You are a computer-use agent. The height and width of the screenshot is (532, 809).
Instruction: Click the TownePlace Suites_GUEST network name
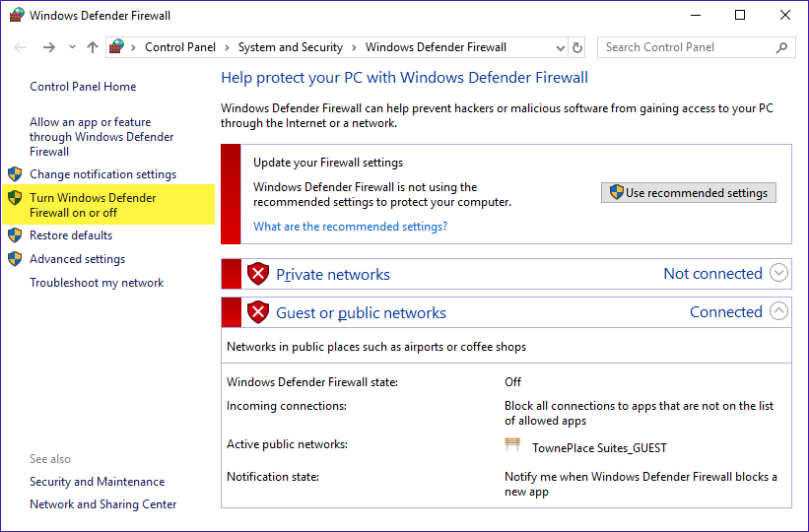(x=599, y=448)
